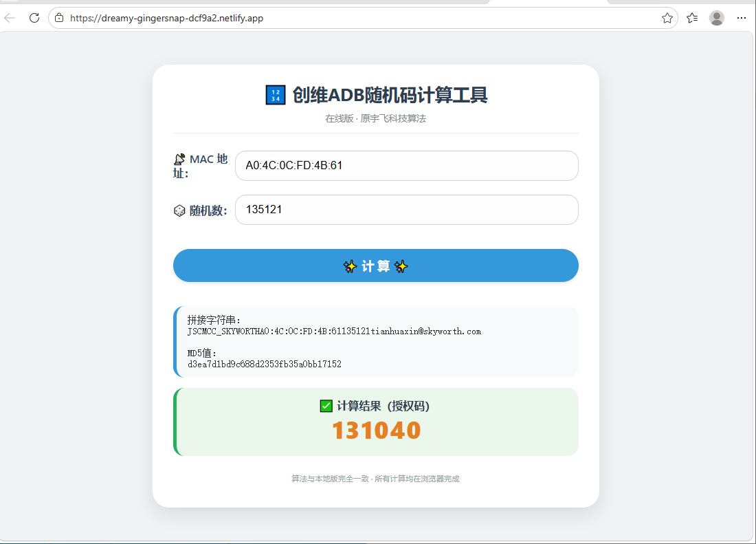Click the 创维ADB随机码计算工具 title
The height and width of the screenshot is (544, 756).
click(x=390, y=95)
